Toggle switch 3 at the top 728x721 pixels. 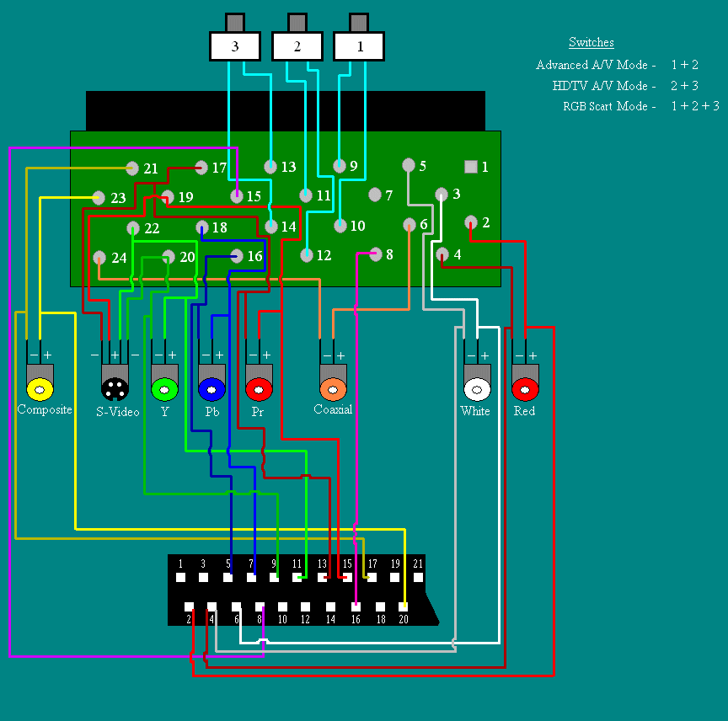(234, 46)
